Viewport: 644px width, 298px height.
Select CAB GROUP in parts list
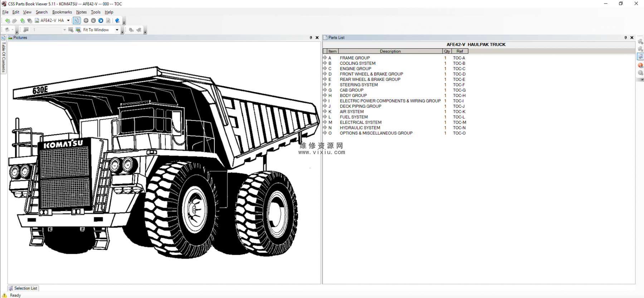pyautogui.click(x=352, y=90)
